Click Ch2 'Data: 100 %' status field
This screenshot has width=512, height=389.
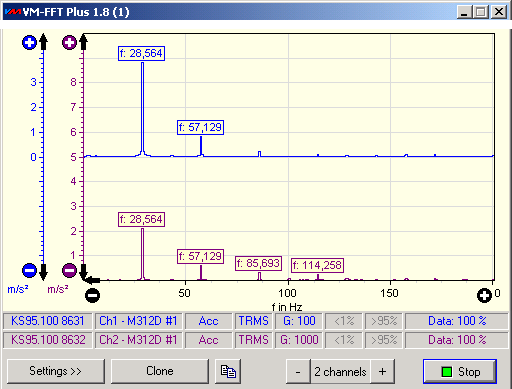[x=457, y=340]
